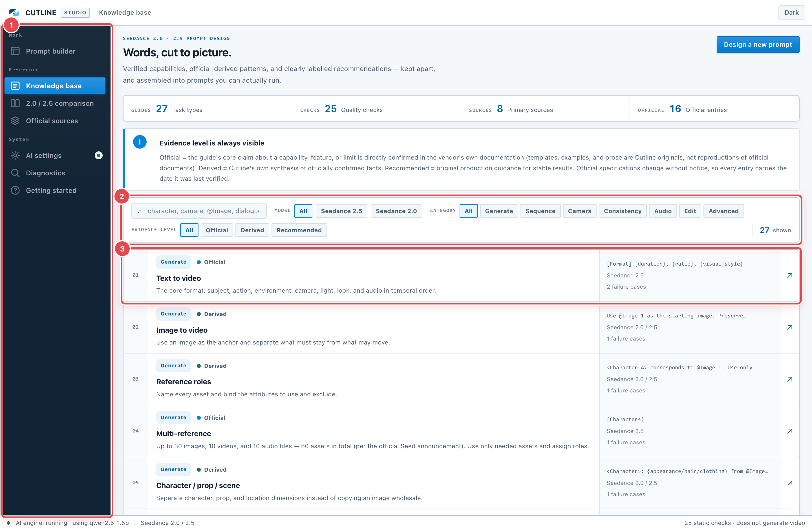Filter by Seedance 2.5 model
The height and width of the screenshot is (530, 812).
pyautogui.click(x=341, y=211)
